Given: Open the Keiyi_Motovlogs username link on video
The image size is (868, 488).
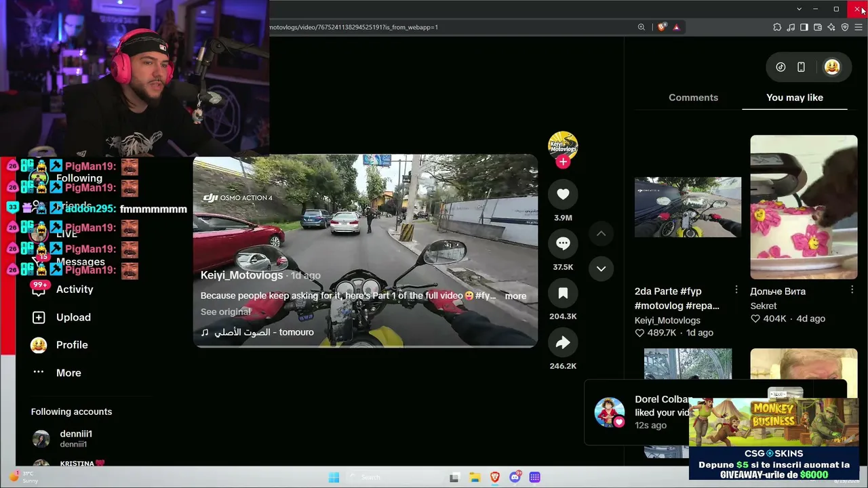Looking at the screenshot, I should pos(241,275).
